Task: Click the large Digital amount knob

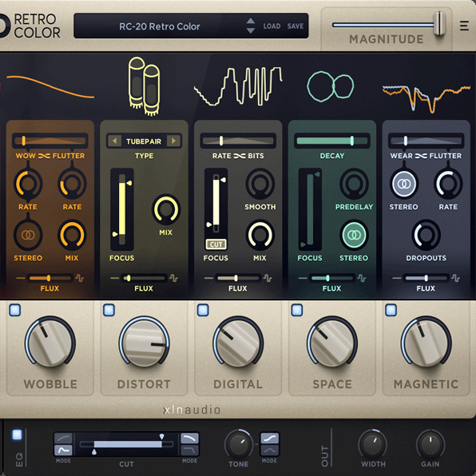Action: pyautogui.click(x=238, y=343)
